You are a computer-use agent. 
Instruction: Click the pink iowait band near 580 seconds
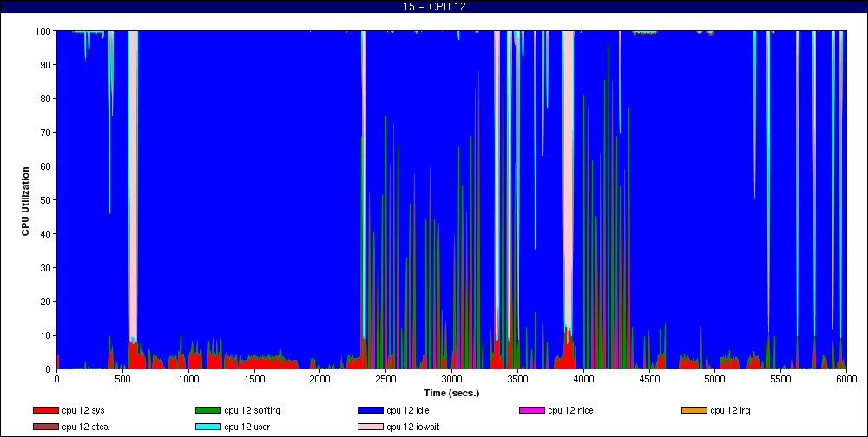133,183
